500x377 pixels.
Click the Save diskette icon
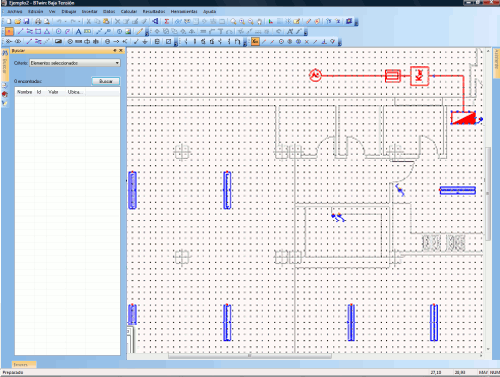tap(26, 21)
